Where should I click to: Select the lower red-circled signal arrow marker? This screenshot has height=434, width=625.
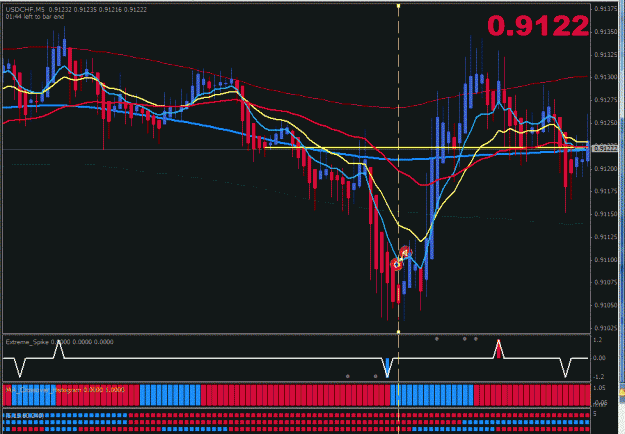click(396, 264)
